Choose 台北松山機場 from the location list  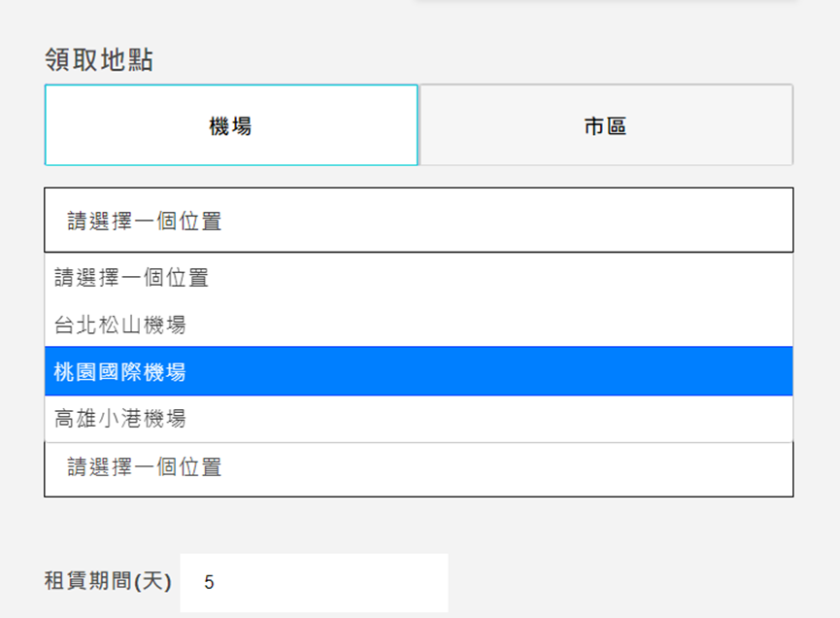click(x=419, y=325)
